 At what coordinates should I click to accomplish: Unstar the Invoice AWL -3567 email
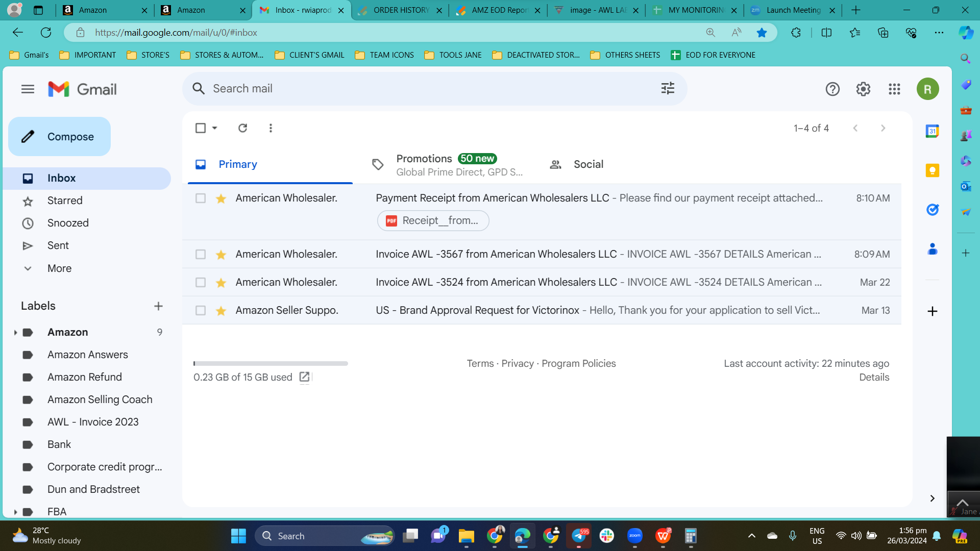pos(221,255)
